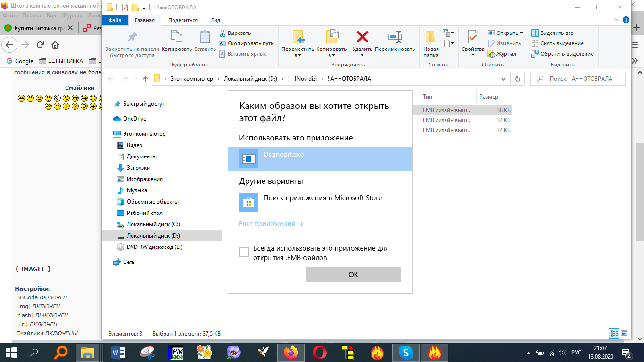Click the Rename icon in ribbon
This screenshot has height=362, width=644.
click(x=395, y=37)
